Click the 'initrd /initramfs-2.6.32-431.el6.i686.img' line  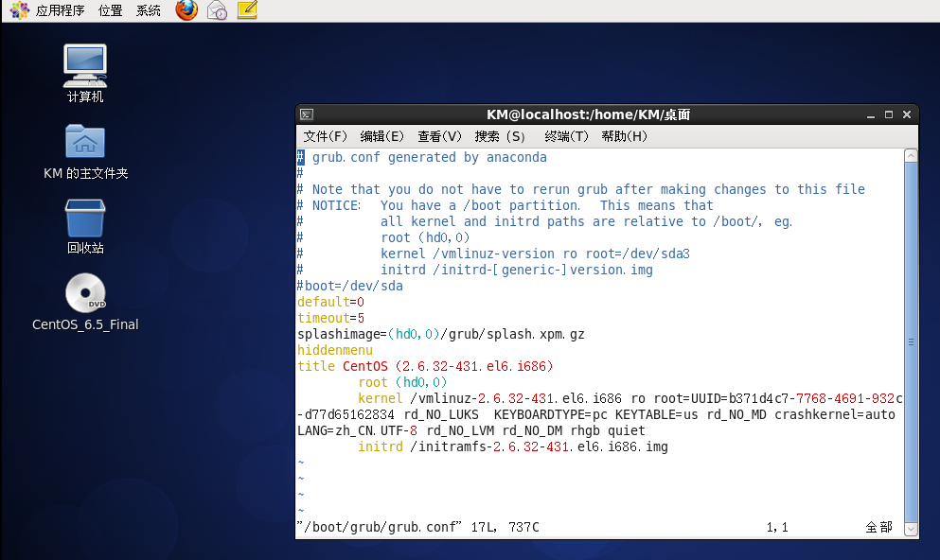pyautogui.click(x=512, y=446)
